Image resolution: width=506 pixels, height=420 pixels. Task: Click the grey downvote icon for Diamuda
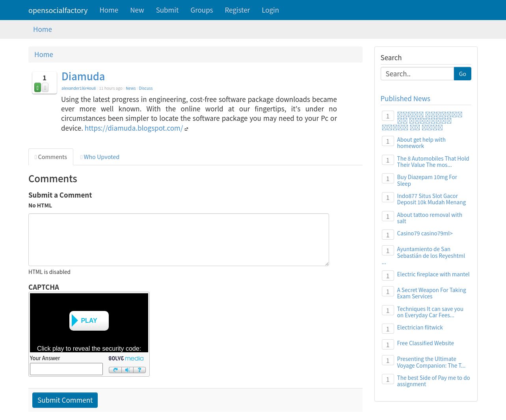[45, 87]
